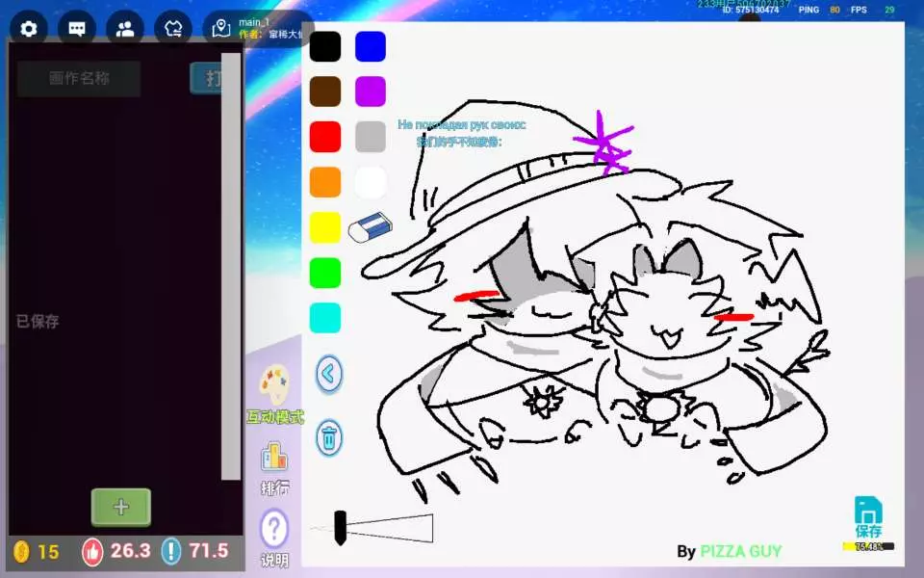Select the white color swatch
Screen dimensions: 924x578
click(x=371, y=182)
